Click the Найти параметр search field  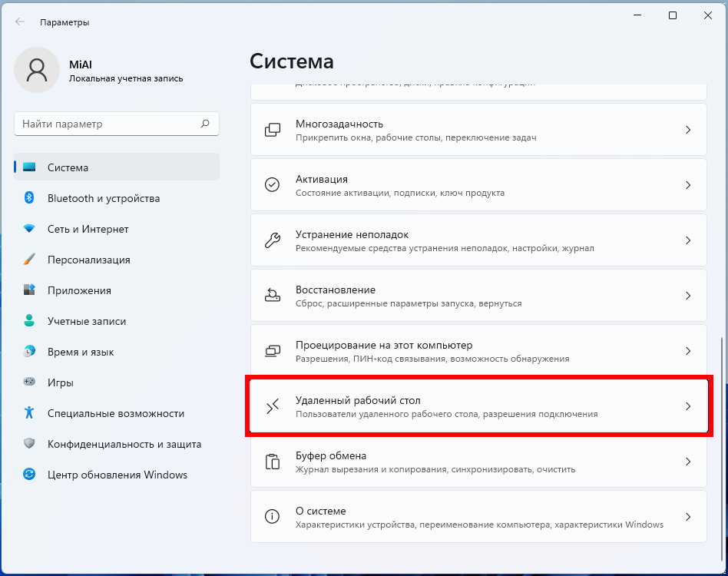point(108,124)
